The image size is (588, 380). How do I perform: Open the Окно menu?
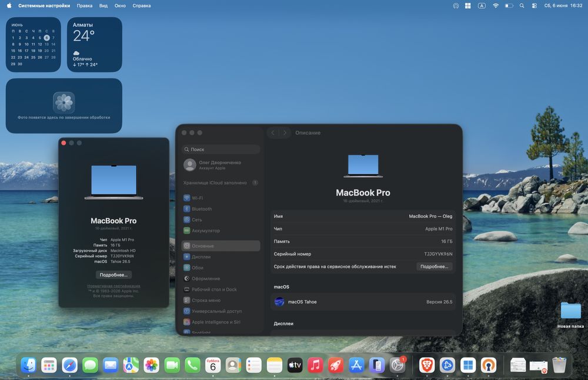(120, 6)
